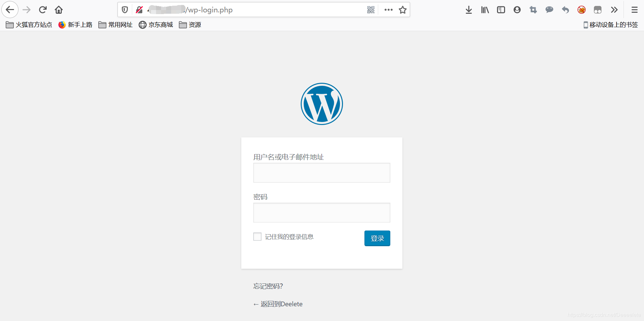Image resolution: width=644 pixels, height=321 pixels.
Task: Click the browser forward arrow
Action: (27, 10)
